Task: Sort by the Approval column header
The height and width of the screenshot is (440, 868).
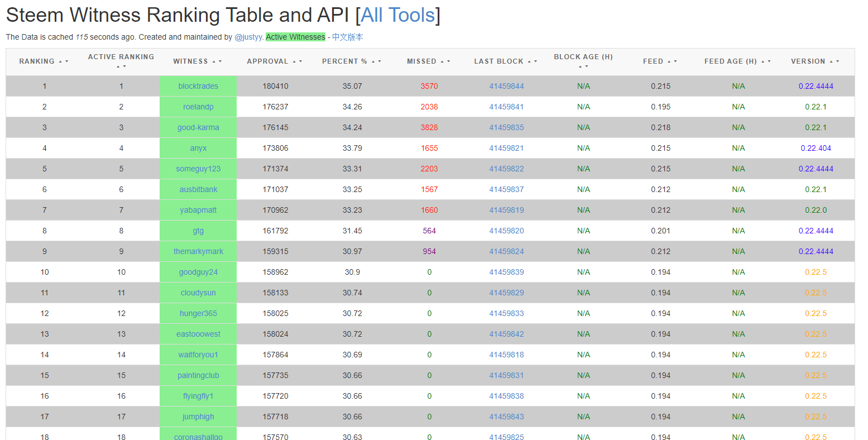Action: pyautogui.click(x=275, y=61)
